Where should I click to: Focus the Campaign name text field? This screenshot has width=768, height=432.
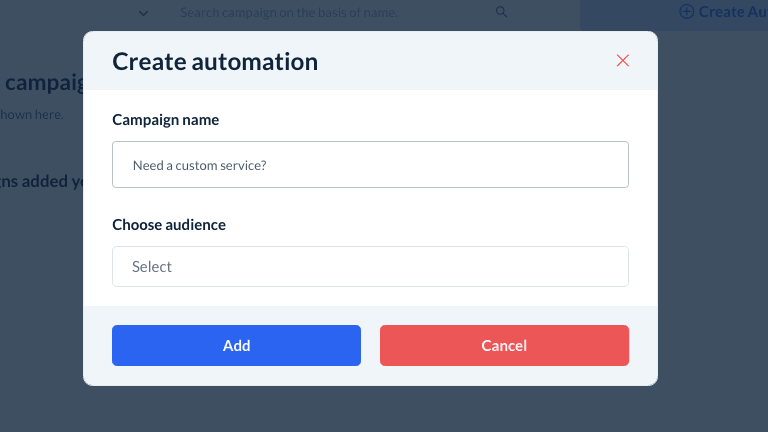point(370,165)
